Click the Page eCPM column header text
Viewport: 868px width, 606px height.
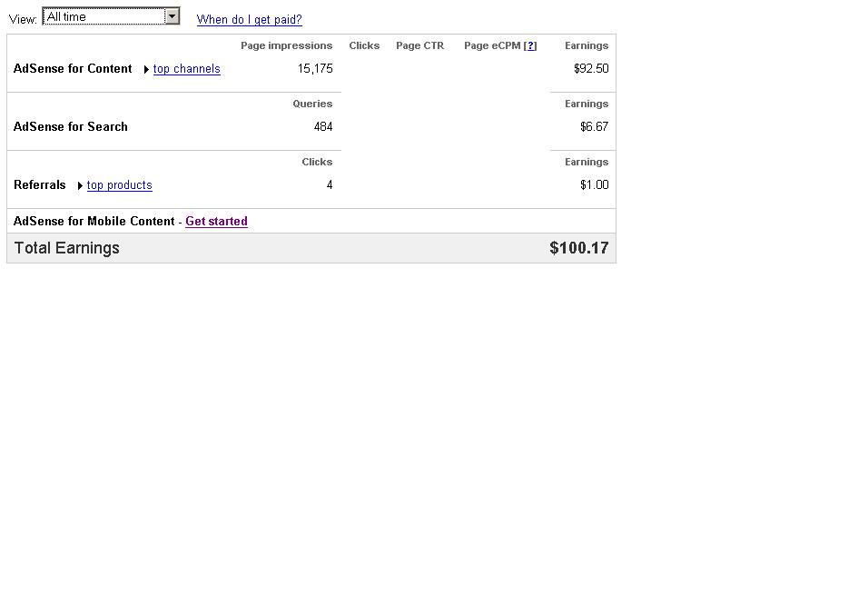(492, 46)
